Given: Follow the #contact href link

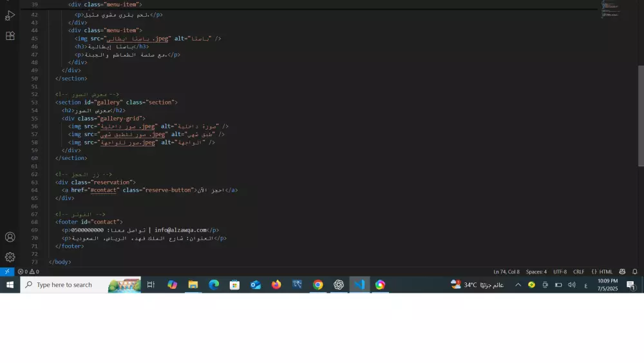Looking at the screenshot, I should tap(104, 190).
